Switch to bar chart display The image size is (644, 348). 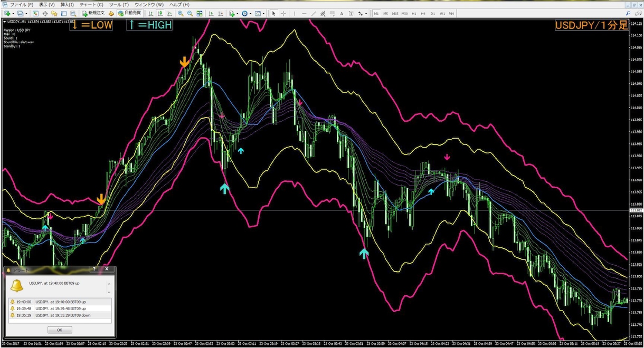tap(150, 13)
